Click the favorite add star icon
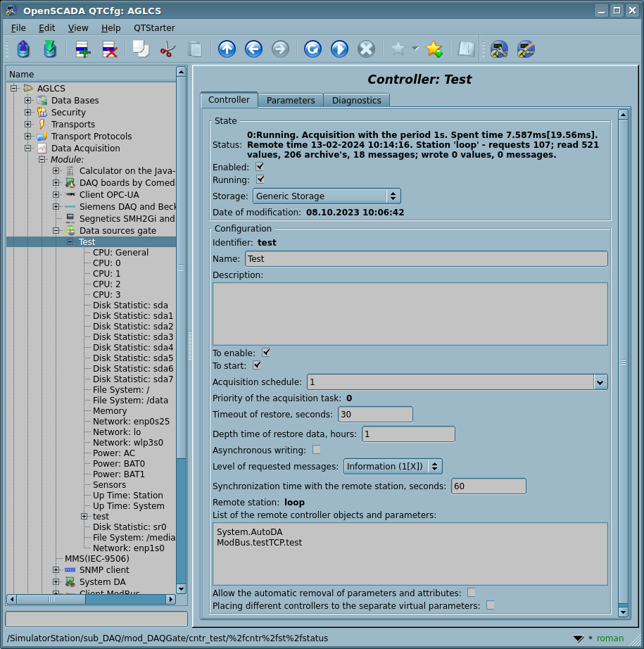This screenshot has height=649, width=644. pyautogui.click(x=434, y=49)
